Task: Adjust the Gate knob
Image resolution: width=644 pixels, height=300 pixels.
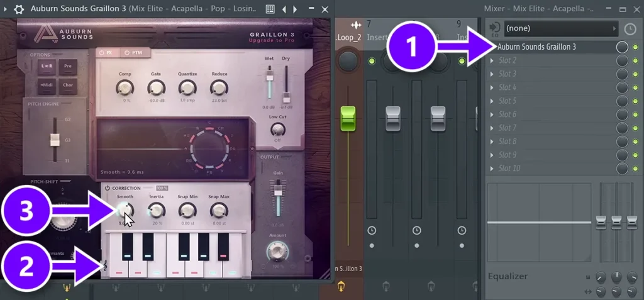Action: click(156, 87)
